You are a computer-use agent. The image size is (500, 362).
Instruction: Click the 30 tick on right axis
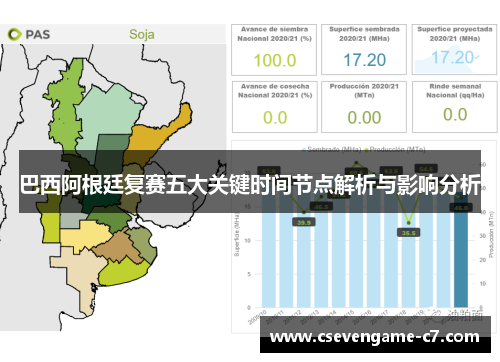tap(483, 236)
